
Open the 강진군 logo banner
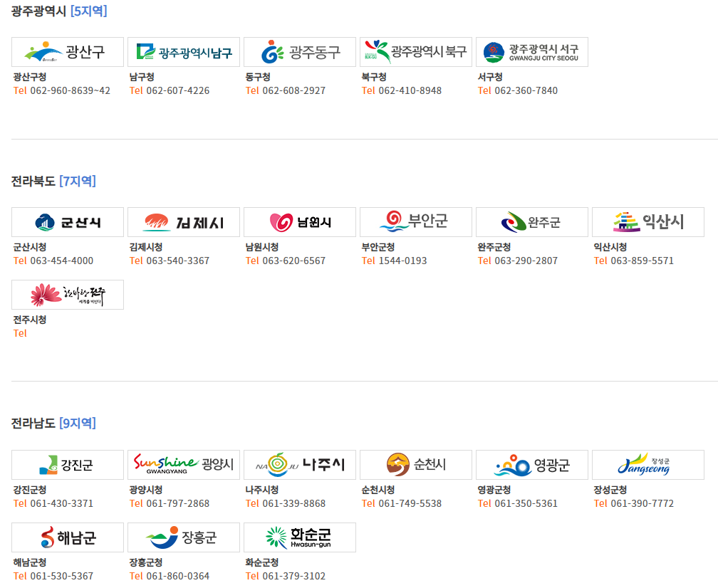point(68,465)
